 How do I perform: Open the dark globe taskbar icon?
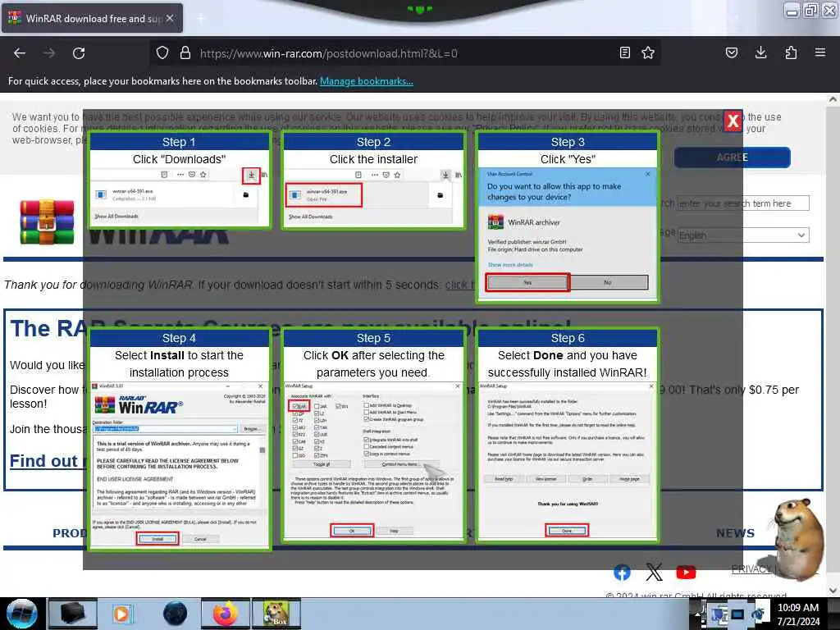point(175,614)
